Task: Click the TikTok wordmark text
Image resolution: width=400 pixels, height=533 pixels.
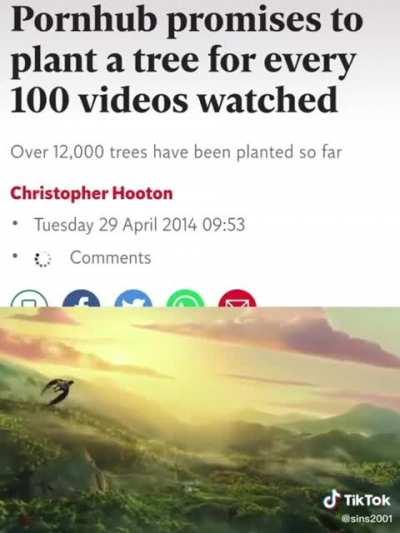Action: (x=367, y=500)
